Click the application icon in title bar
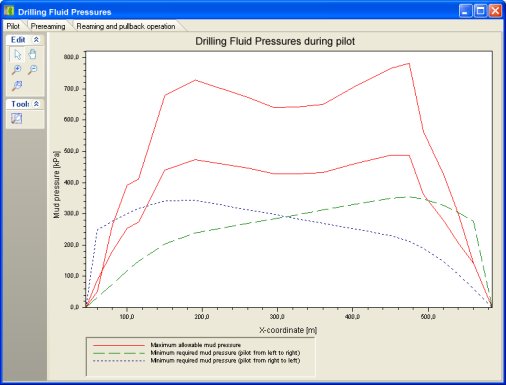506x385 pixels. [9, 11]
